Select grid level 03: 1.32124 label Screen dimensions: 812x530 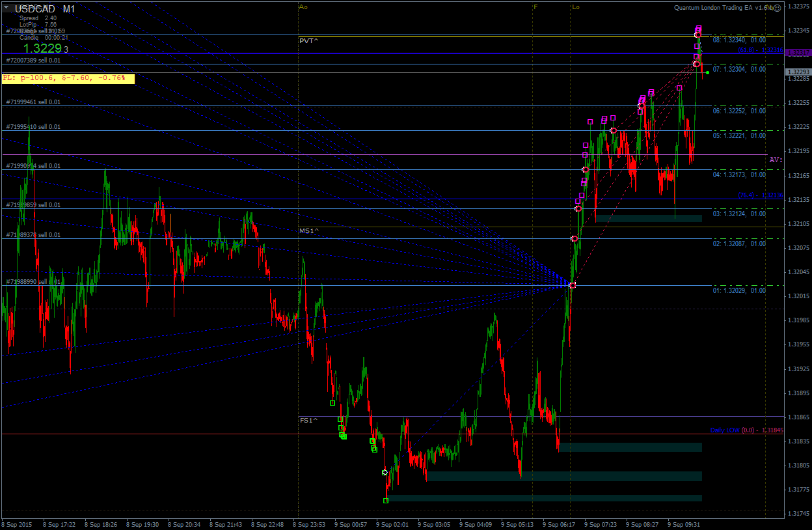pos(739,214)
